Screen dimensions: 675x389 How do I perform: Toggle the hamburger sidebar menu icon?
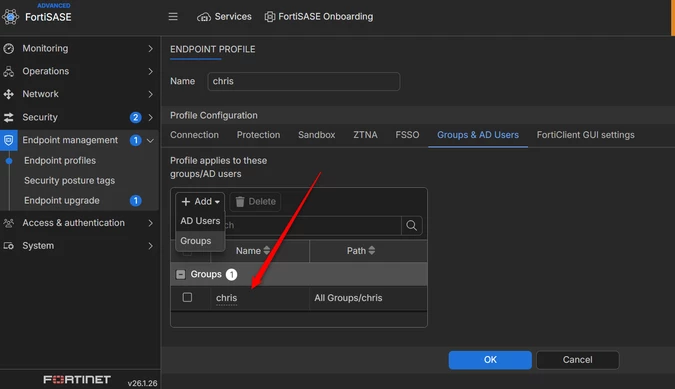tap(173, 16)
